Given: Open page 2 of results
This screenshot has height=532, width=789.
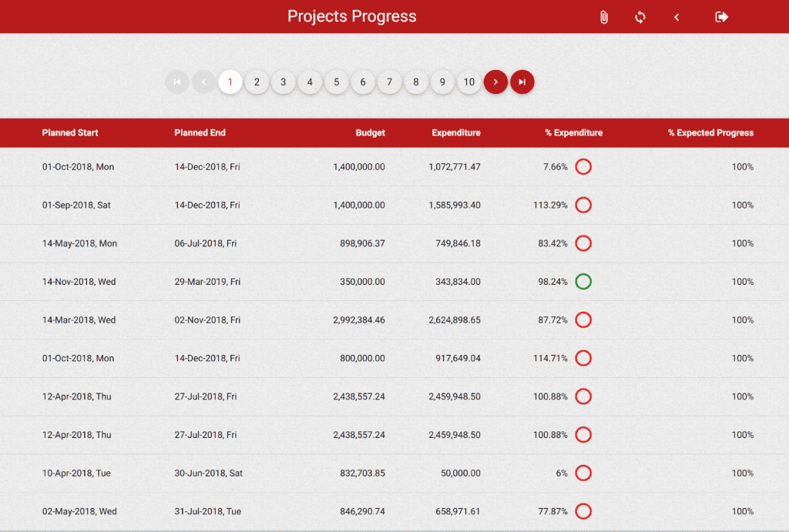Looking at the screenshot, I should [257, 82].
